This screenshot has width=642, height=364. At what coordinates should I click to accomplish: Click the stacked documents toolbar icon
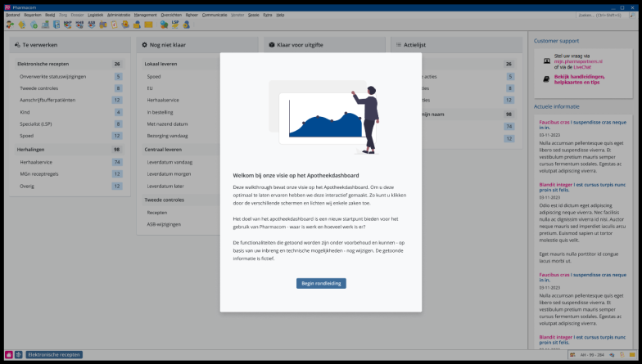[x=125, y=25]
